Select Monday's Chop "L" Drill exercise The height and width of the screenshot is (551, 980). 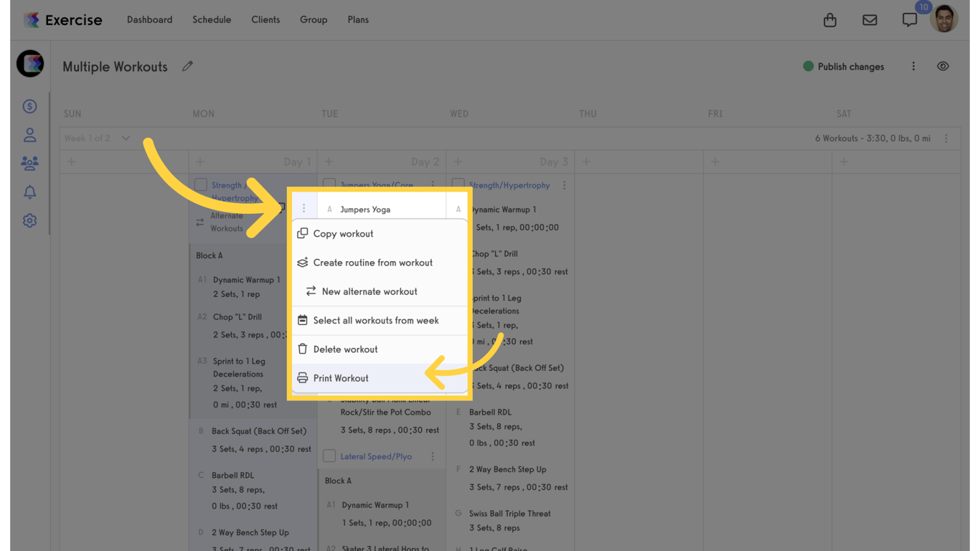click(237, 316)
